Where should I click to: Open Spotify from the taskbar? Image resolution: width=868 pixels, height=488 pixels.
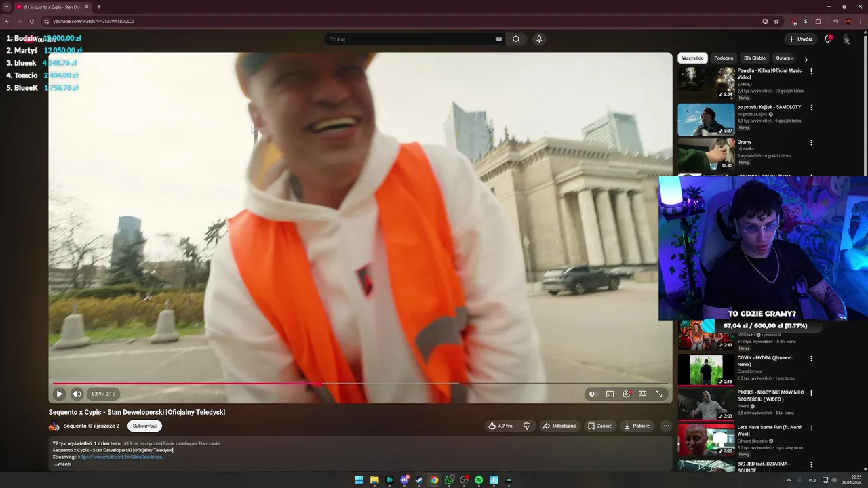479,480
